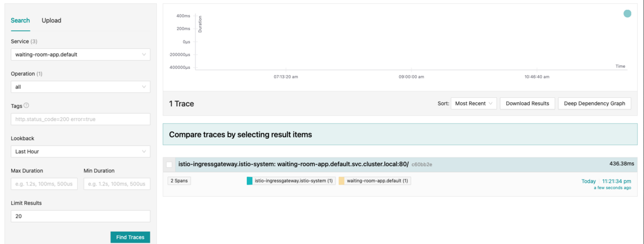Select the Limit Results field containing 20
Screen dimensions: 644x244
pos(80,216)
